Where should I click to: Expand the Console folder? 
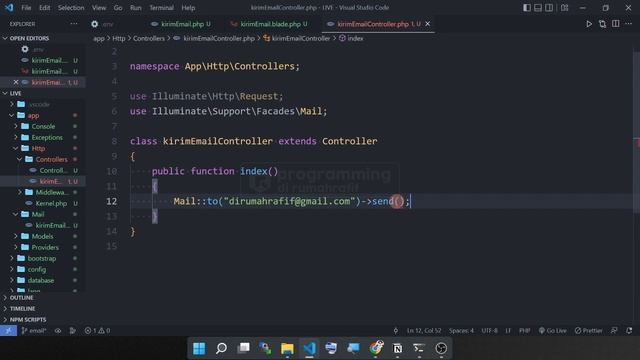[43, 127]
